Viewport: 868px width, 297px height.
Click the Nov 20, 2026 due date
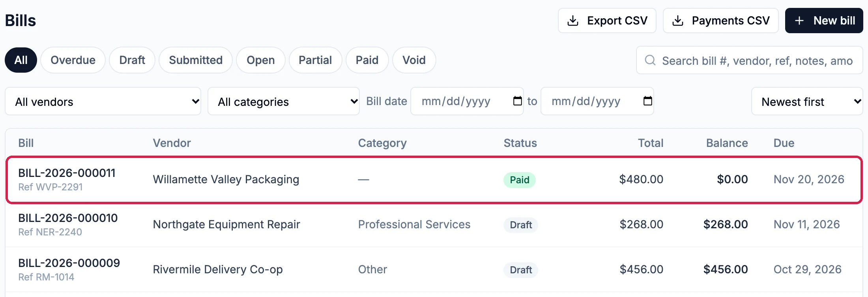click(x=809, y=179)
